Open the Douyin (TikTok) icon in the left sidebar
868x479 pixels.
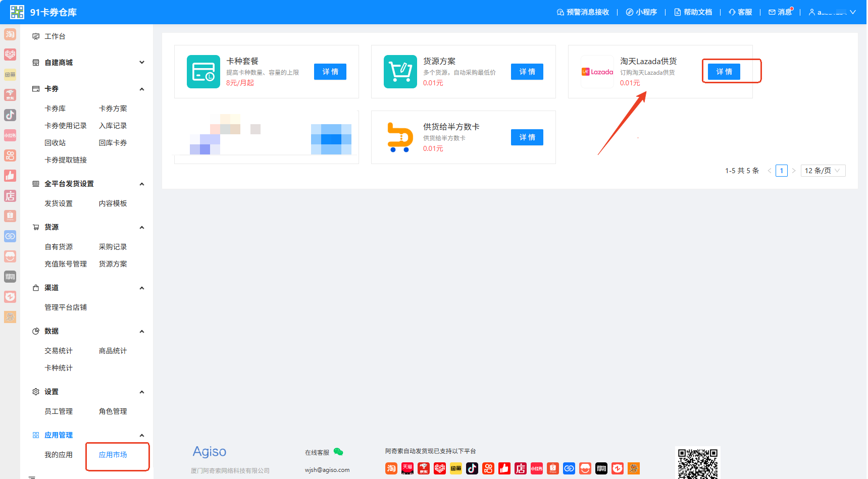[10, 115]
